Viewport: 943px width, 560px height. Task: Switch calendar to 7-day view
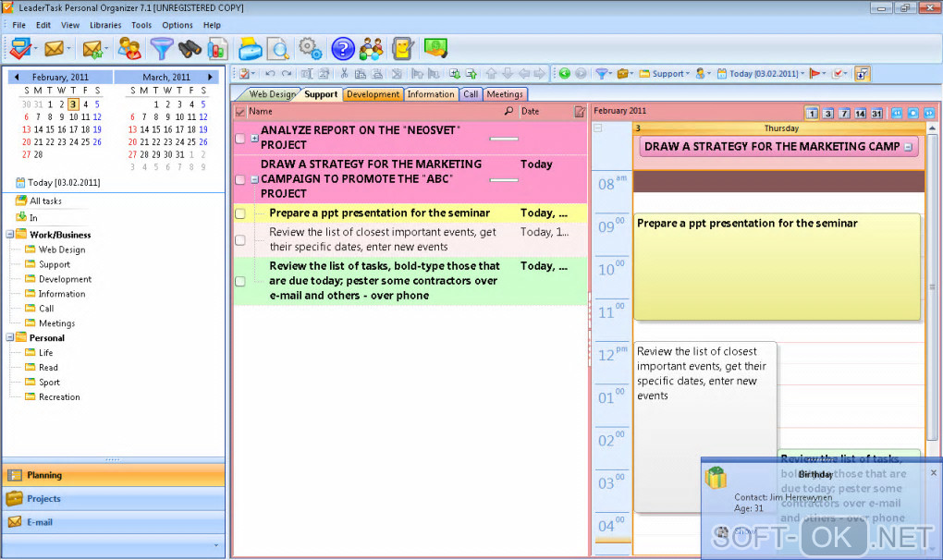pos(844,113)
